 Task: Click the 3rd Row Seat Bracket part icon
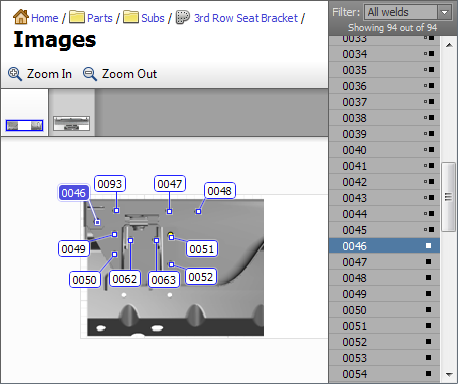[183, 17]
